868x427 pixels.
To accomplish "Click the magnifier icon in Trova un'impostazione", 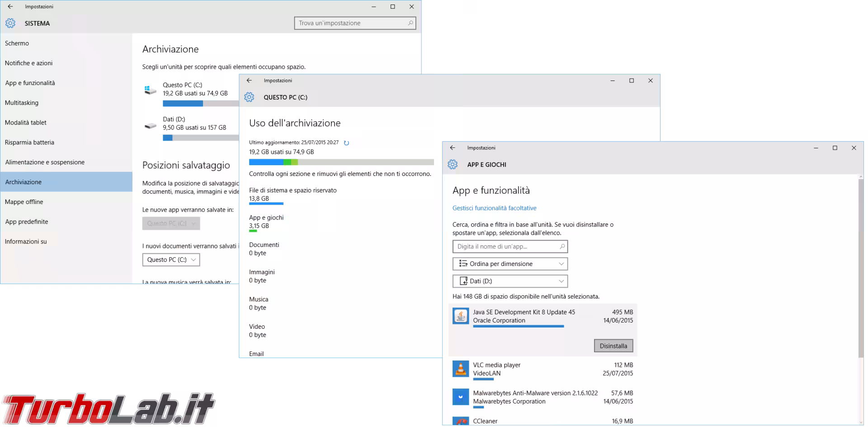I will [x=410, y=23].
